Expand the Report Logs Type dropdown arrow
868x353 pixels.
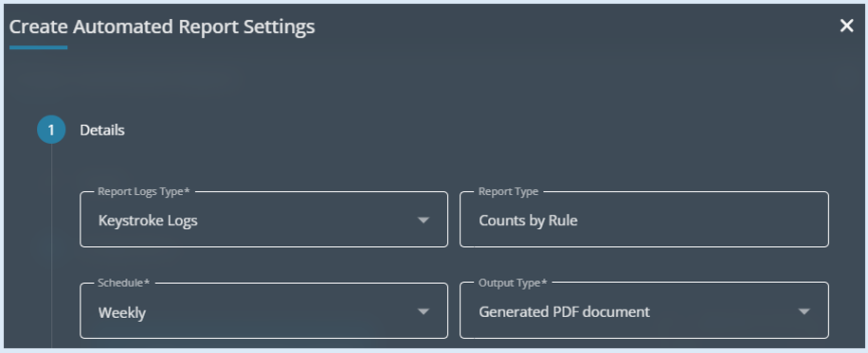point(423,221)
